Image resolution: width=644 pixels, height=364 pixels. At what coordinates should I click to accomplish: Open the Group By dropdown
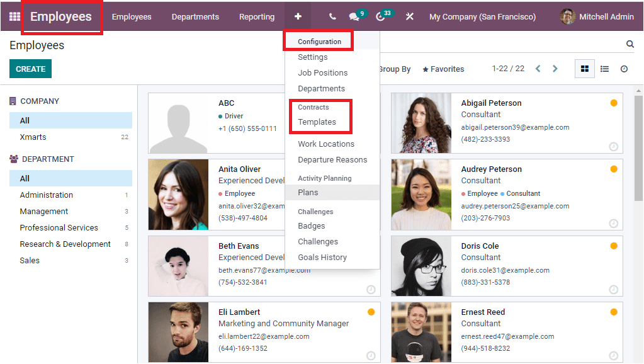[395, 69]
